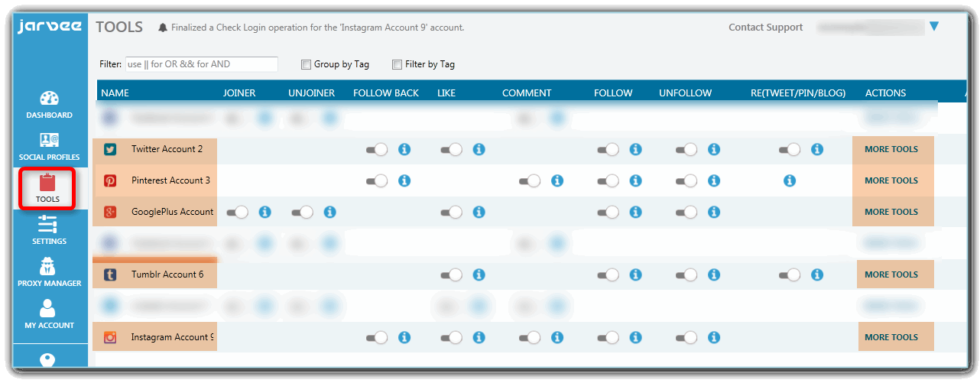Click the notification bell icon

click(163, 28)
